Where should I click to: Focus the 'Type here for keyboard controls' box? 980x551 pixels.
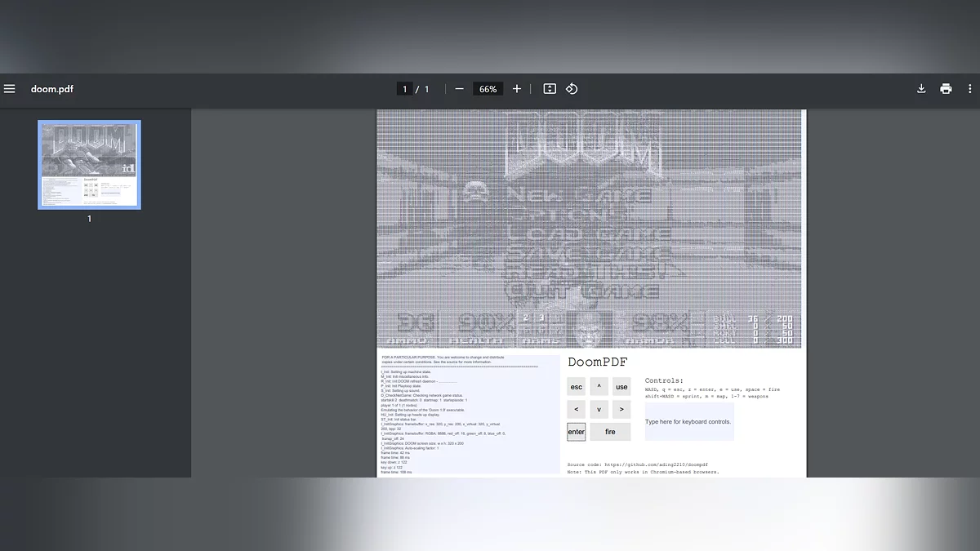pos(689,422)
